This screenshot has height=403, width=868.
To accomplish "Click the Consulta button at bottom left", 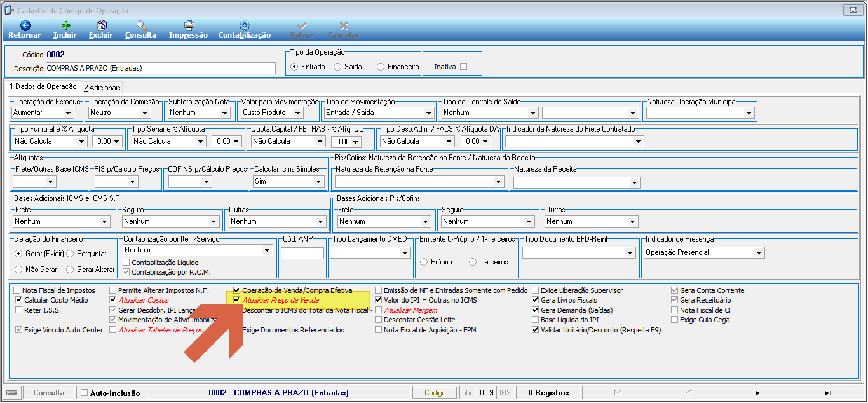I will [x=49, y=393].
